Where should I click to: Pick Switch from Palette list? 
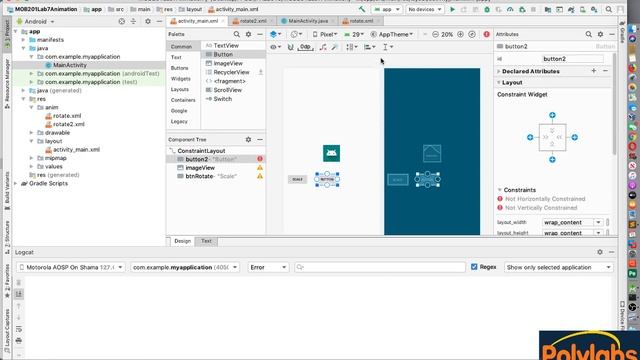point(222,99)
